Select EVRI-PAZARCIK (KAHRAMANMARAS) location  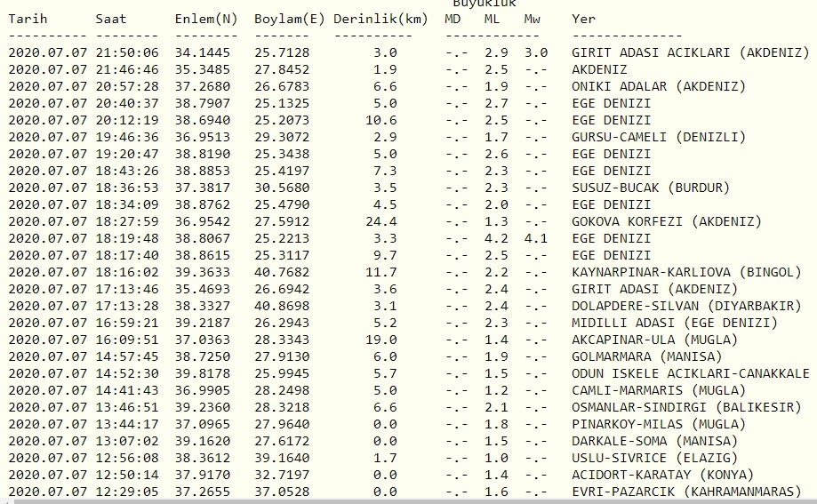tap(686, 492)
